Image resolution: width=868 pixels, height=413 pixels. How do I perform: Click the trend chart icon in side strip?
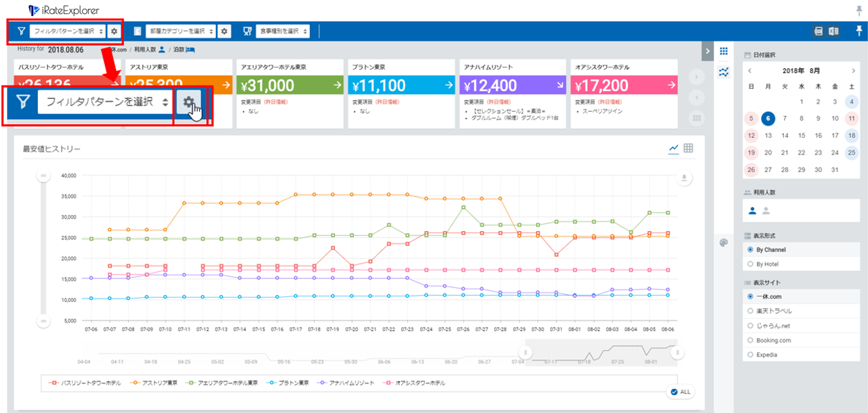tap(723, 71)
